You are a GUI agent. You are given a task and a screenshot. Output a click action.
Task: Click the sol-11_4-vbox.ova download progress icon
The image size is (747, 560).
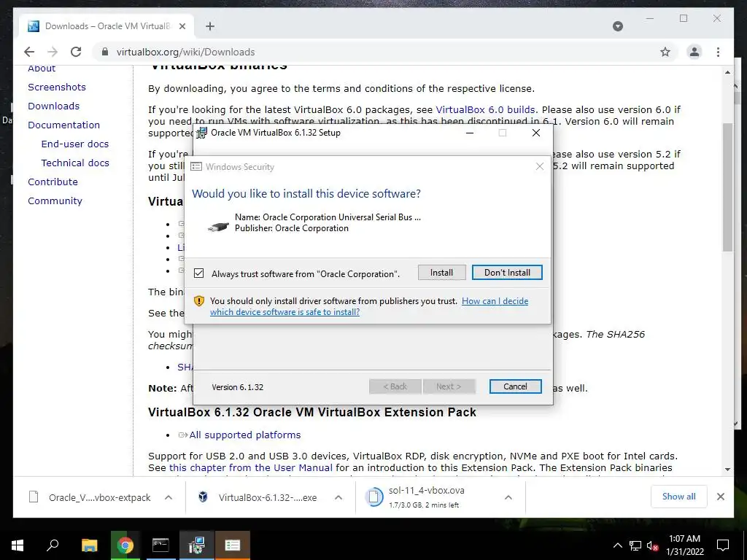(374, 497)
